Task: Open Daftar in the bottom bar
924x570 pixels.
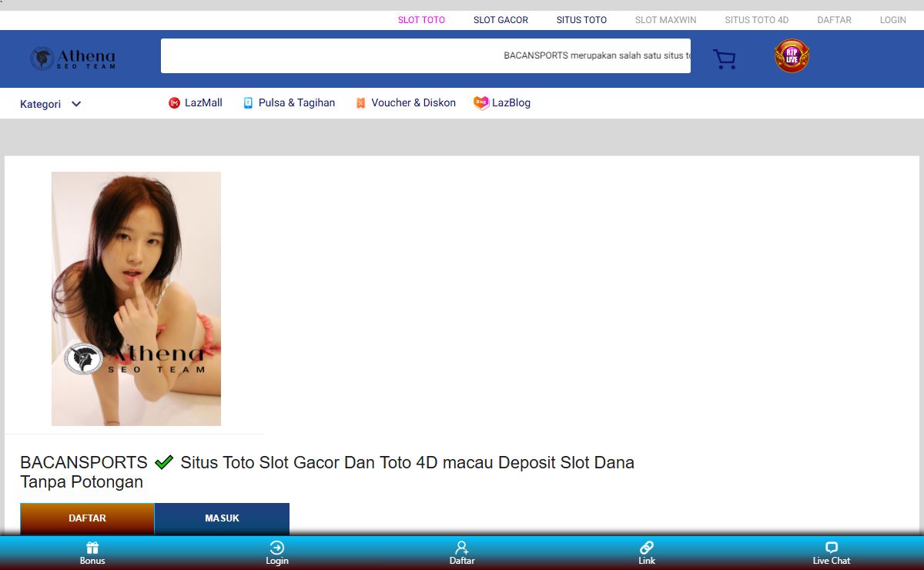Action: tap(462, 553)
